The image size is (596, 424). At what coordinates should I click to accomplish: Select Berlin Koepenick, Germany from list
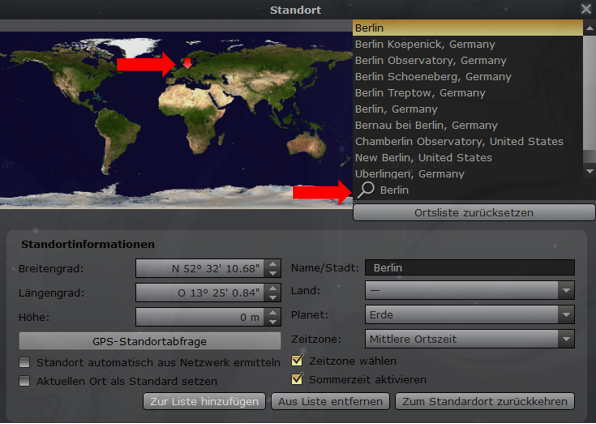[468, 44]
